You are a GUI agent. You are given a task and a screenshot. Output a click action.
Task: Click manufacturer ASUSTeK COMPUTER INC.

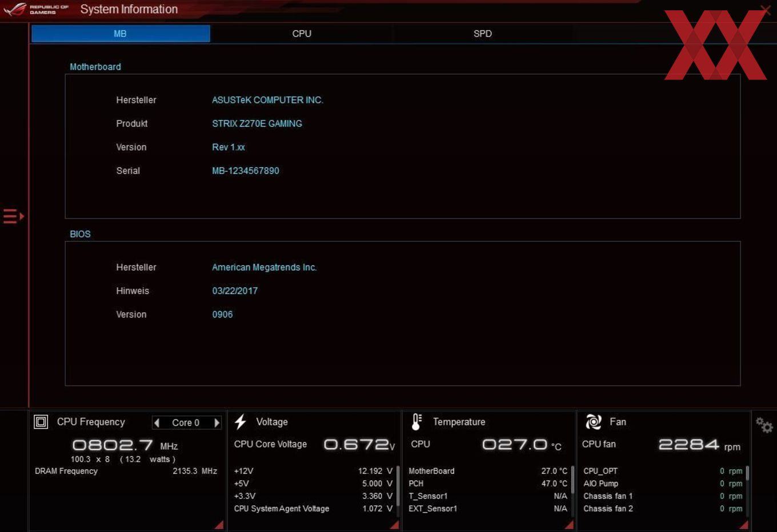click(x=267, y=100)
